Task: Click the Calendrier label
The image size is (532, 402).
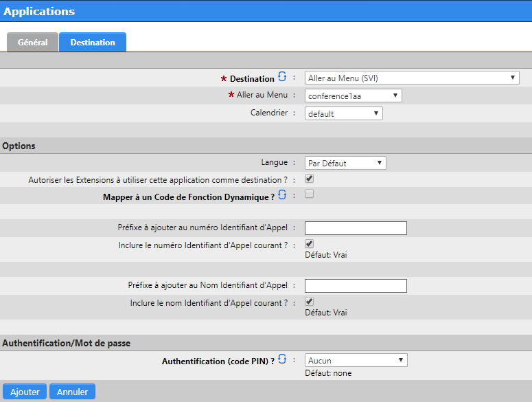Action: 269,113
